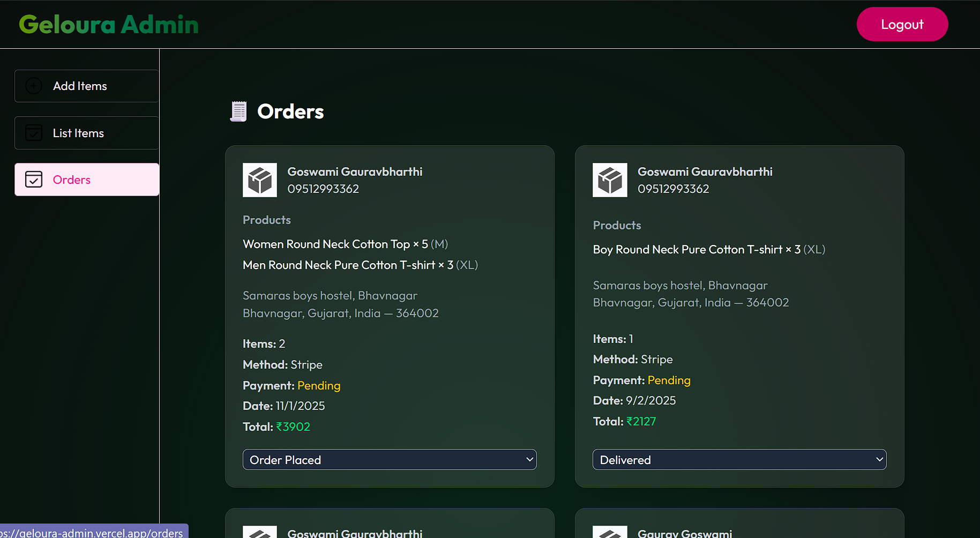Image resolution: width=980 pixels, height=538 pixels.
Task: Click the Orders sidebar checkbox icon
Action: (x=34, y=180)
